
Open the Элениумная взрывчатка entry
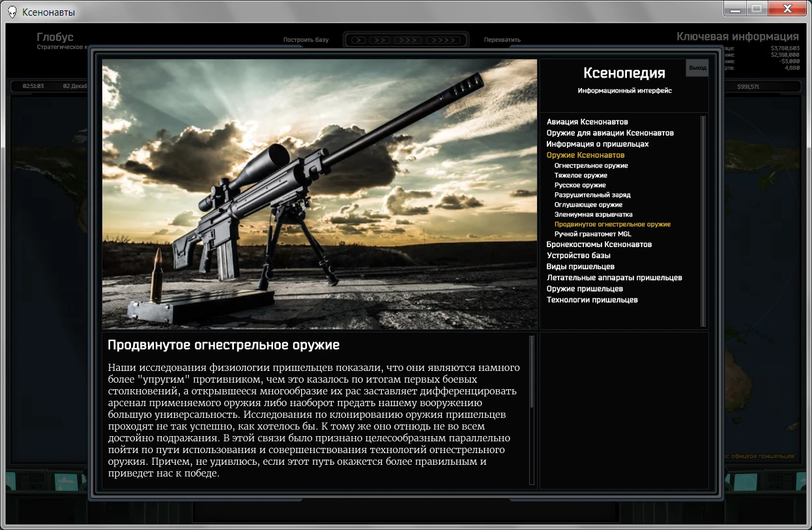click(x=593, y=214)
